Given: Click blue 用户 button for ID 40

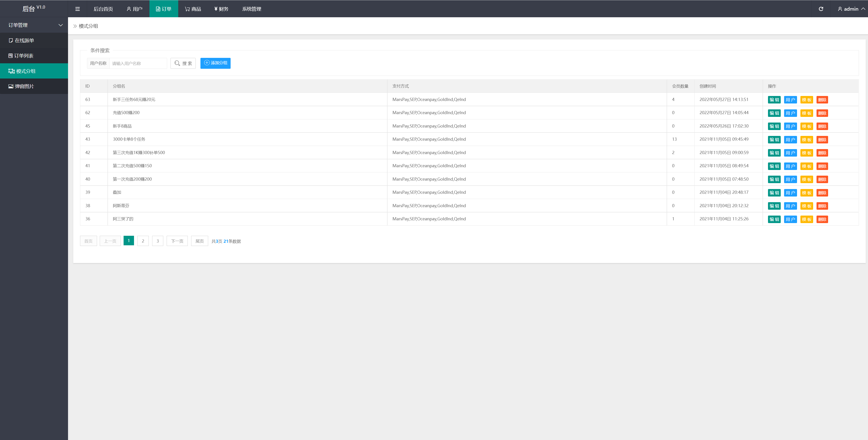Looking at the screenshot, I should (790, 179).
